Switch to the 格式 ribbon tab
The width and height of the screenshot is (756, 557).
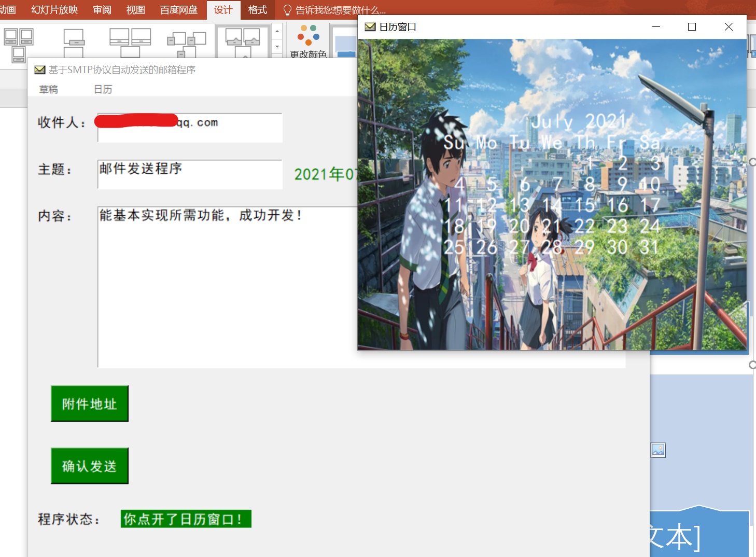(258, 10)
